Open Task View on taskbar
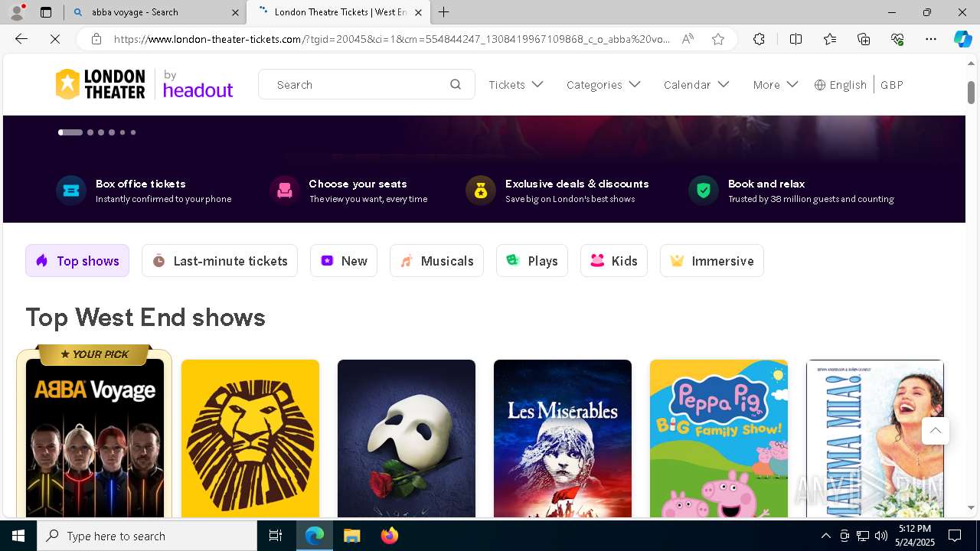Image resolution: width=980 pixels, height=551 pixels. pyautogui.click(x=276, y=536)
